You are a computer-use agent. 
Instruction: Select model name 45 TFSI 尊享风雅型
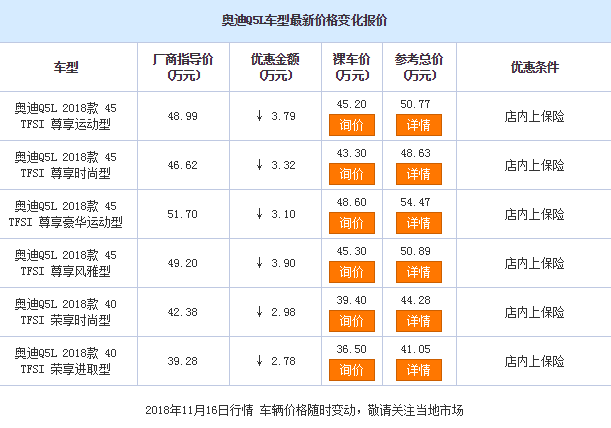[x=65, y=263]
